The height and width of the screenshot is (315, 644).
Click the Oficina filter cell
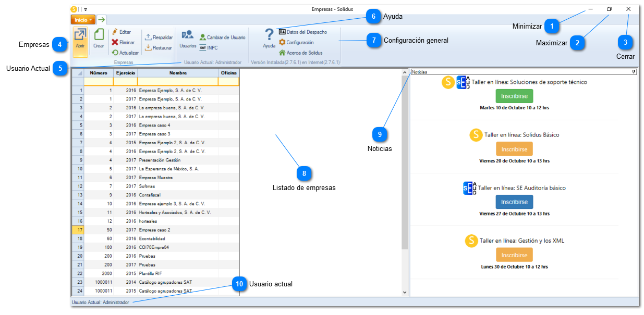coord(229,82)
